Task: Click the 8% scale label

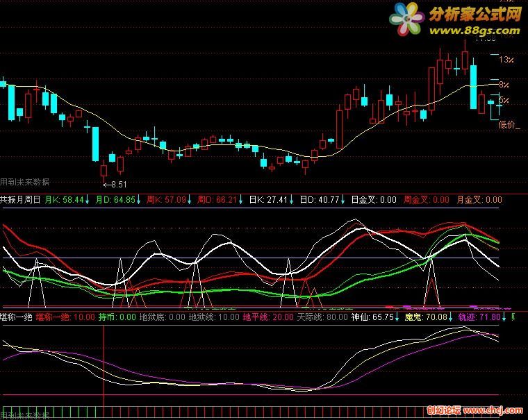Action: [504, 85]
